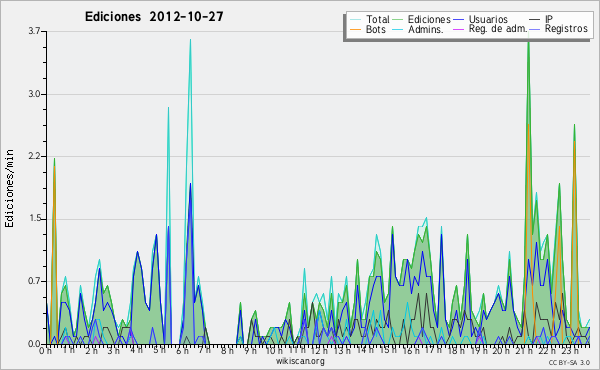The image size is (600, 370).
Task: Select the 'Usuarios' legend entry
Action: pyautogui.click(x=488, y=19)
